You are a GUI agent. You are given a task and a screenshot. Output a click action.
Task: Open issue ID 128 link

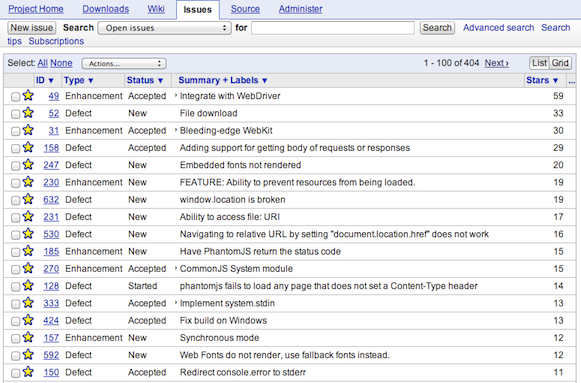point(51,286)
